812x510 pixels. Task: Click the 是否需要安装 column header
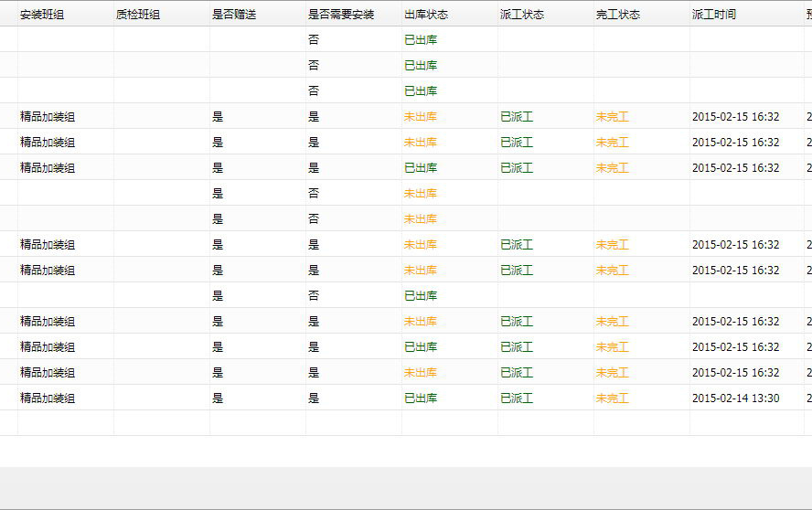coord(341,15)
